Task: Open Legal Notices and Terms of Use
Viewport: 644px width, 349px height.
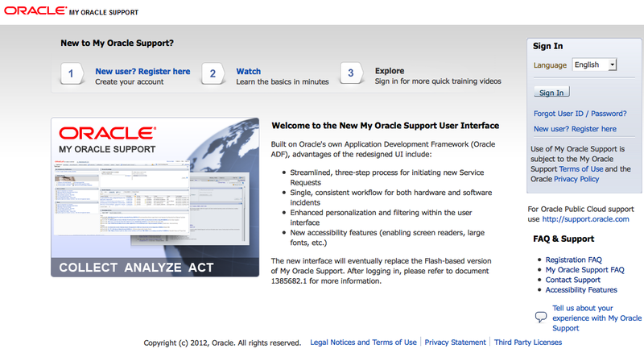Action: coord(363,342)
